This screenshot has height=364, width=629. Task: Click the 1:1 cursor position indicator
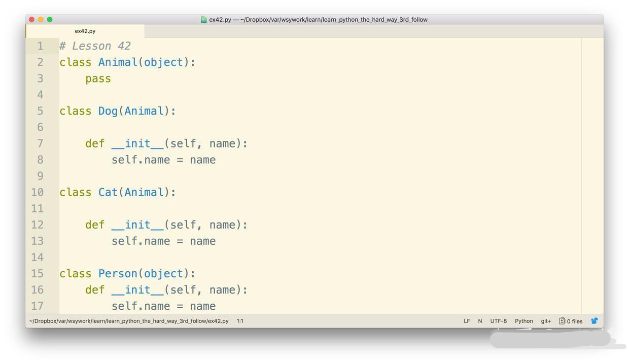pos(240,321)
